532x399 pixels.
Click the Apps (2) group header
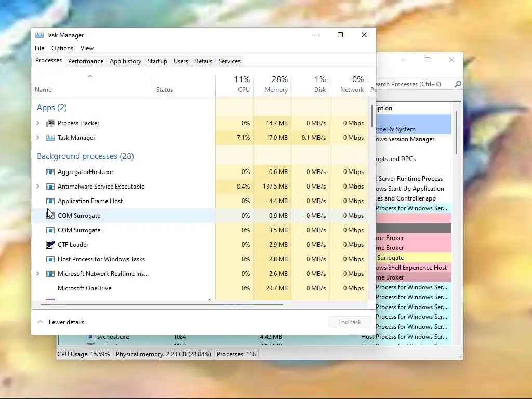coord(52,108)
